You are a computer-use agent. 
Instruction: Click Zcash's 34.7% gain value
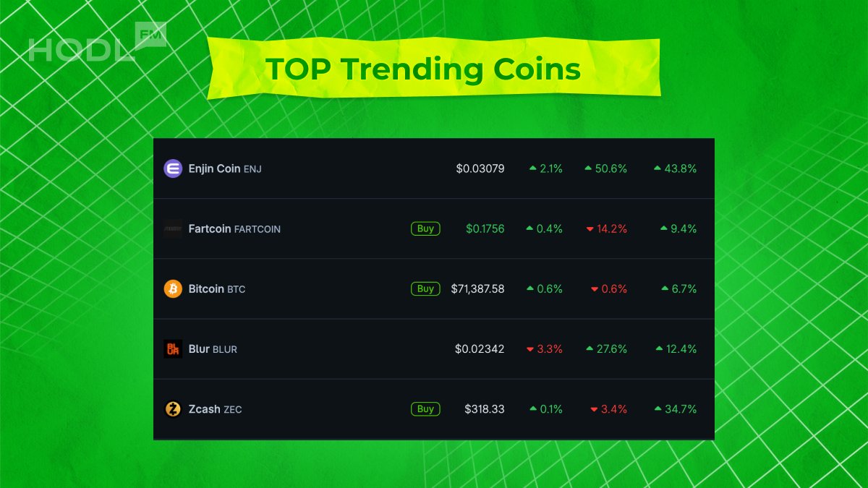tap(680, 409)
